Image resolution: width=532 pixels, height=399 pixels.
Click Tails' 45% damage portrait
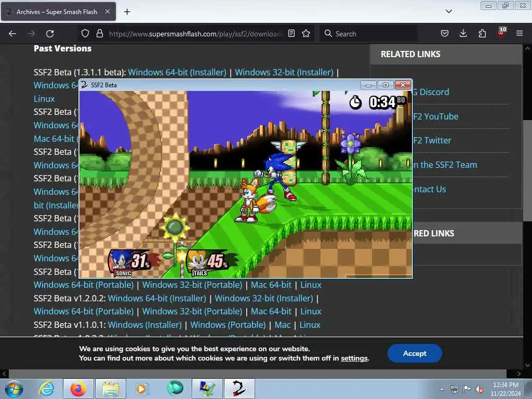tap(210, 263)
